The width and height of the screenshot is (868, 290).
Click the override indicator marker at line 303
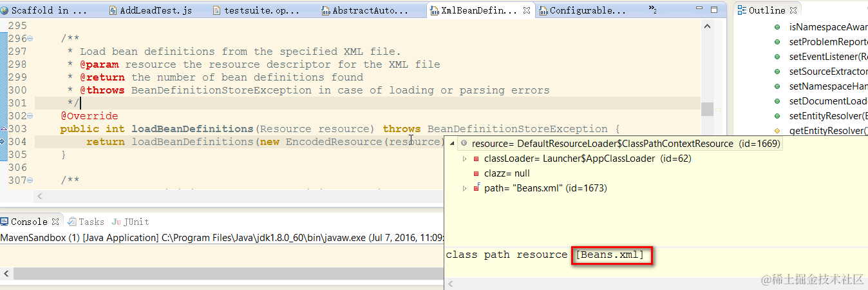pyautogui.click(x=3, y=129)
